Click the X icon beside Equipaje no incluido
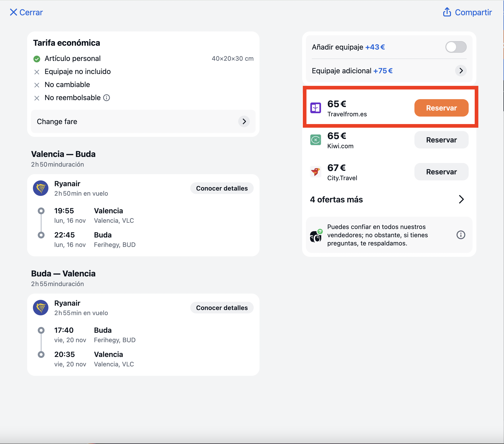 tap(37, 72)
